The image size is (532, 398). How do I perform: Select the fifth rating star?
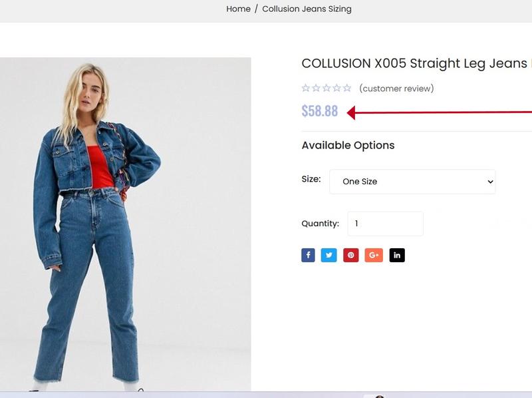pyautogui.click(x=347, y=89)
